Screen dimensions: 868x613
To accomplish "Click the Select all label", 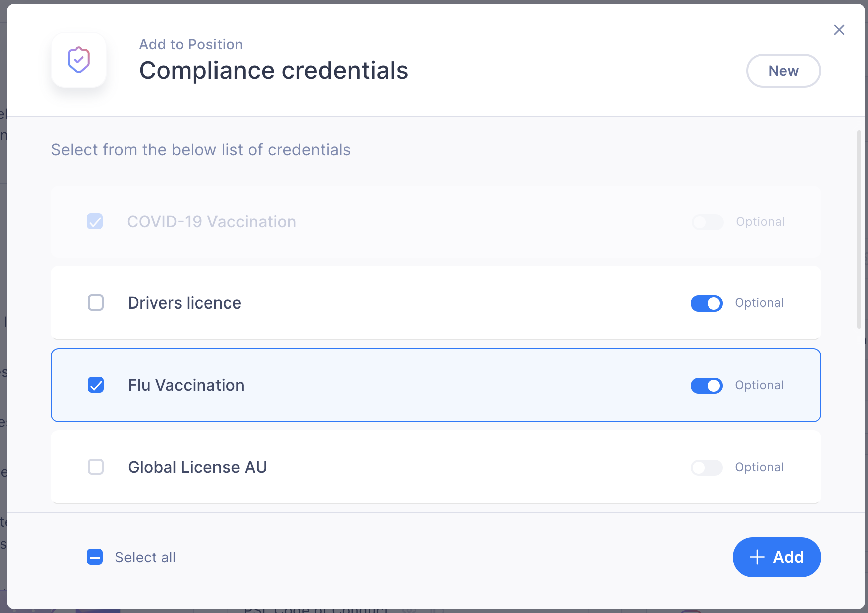I will tap(145, 557).
